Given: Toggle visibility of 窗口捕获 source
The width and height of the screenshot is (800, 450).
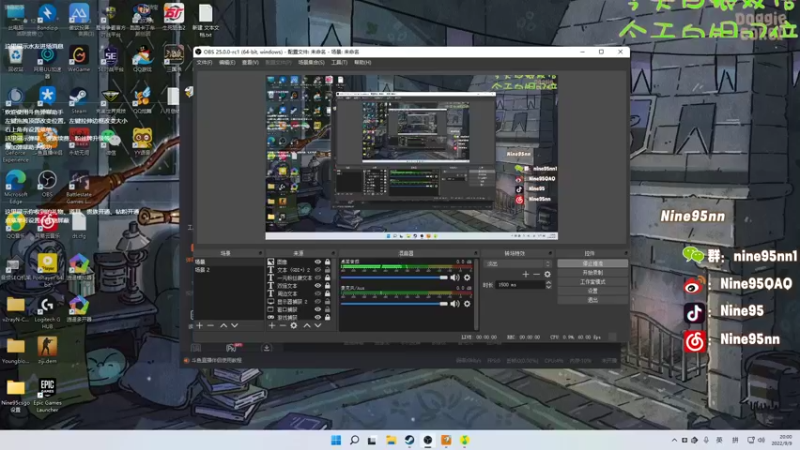Looking at the screenshot, I should [x=317, y=309].
